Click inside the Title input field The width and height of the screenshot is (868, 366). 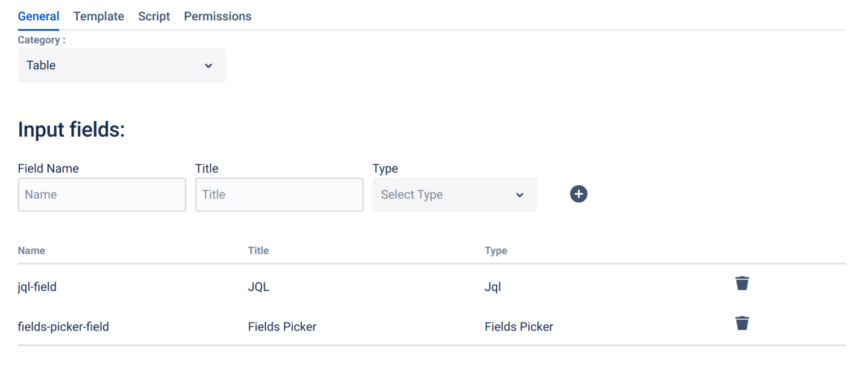(x=279, y=194)
